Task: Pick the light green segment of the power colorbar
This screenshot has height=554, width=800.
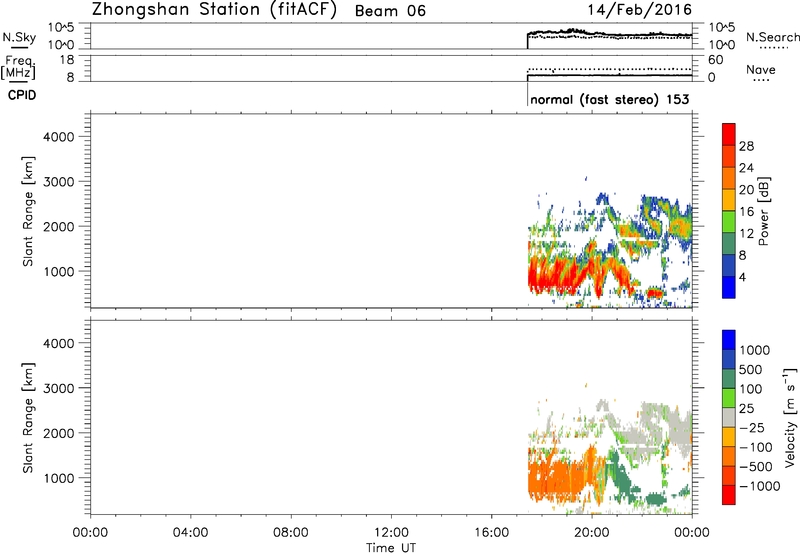Action: click(x=729, y=222)
